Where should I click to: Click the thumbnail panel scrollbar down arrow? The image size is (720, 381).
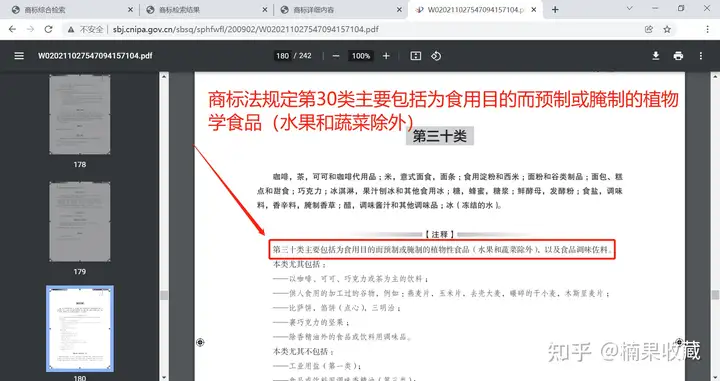[164, 377]
